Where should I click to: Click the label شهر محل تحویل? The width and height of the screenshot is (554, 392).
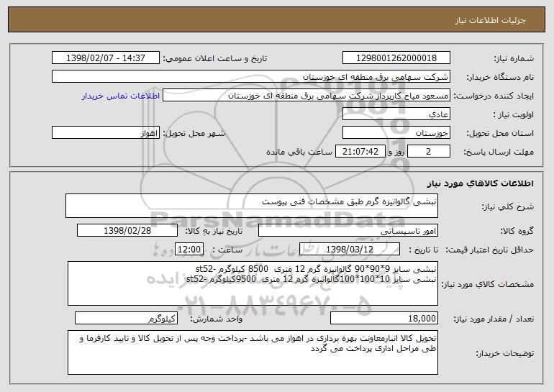coord(194,134)
